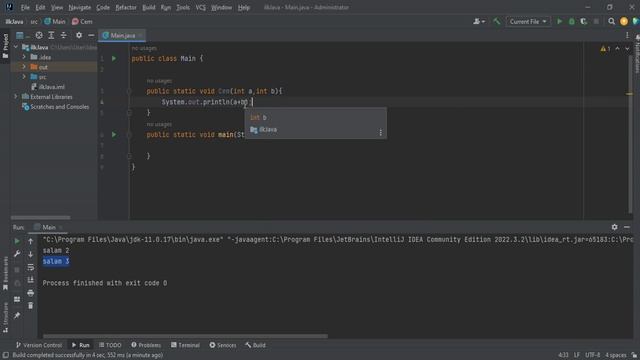640x360 pixels.
Task: Open Services tool window
Action: [223, 345]
